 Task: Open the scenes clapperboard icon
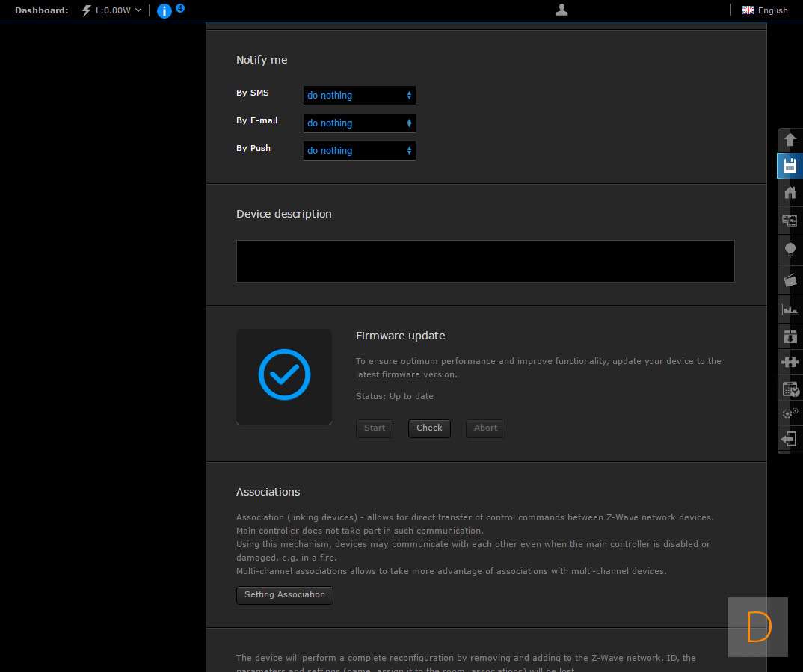point(790,280)
